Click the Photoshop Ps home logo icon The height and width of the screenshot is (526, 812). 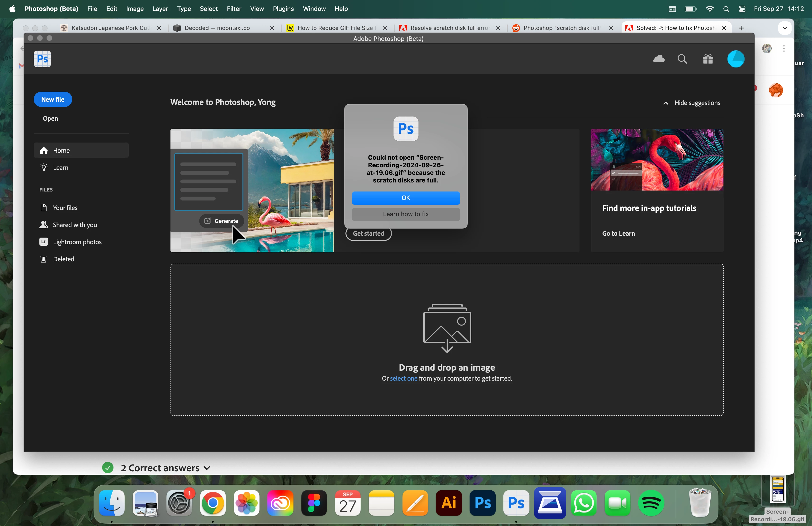[x=42, y=59]
